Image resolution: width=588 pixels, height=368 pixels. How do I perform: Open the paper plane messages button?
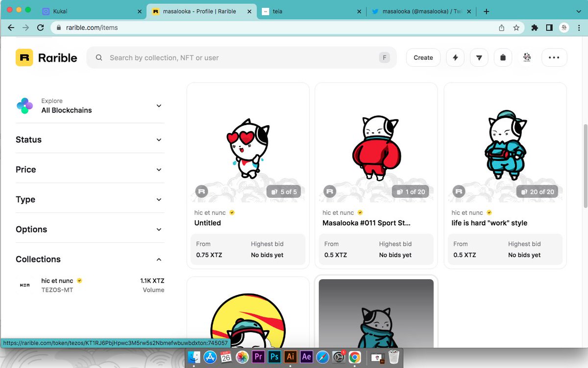(479, 57)
